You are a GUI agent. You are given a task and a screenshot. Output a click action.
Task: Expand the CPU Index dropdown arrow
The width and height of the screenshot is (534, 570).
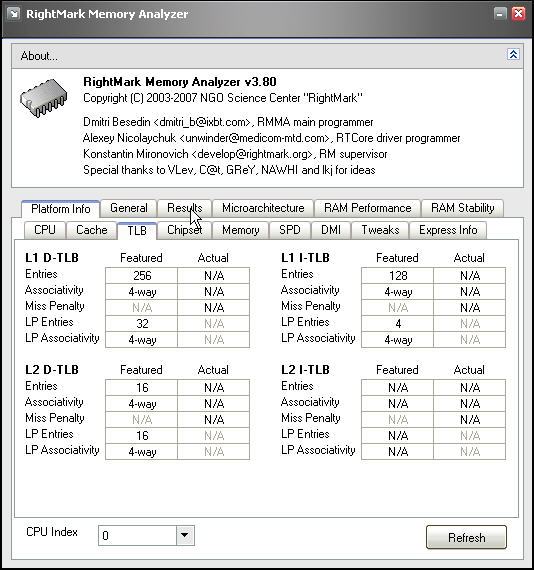[x=185, y=535]
